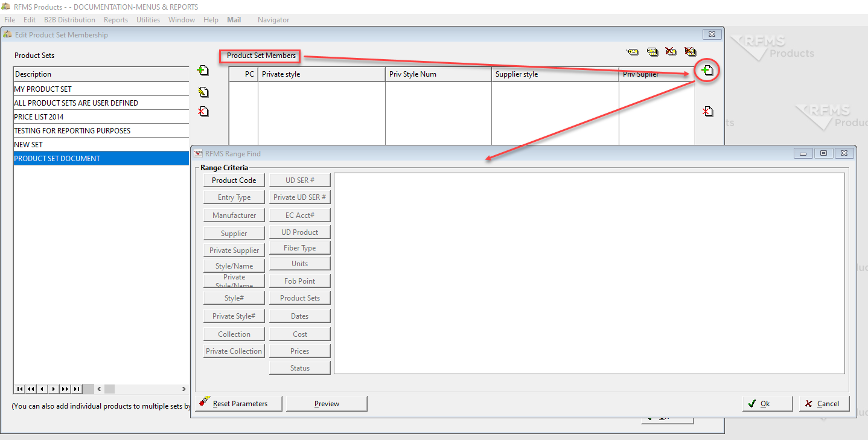Click the Supplier style column header
The width and height of the screenshot is (868, 440).
point(555,74)
